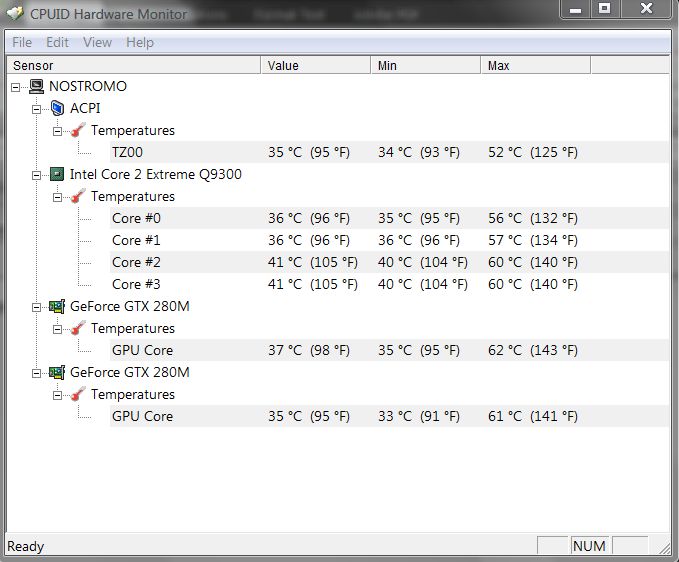679x562 pixels.
Task: Collapse the Intel Core 2 Extreme Q9300 node
Action: 36,175
